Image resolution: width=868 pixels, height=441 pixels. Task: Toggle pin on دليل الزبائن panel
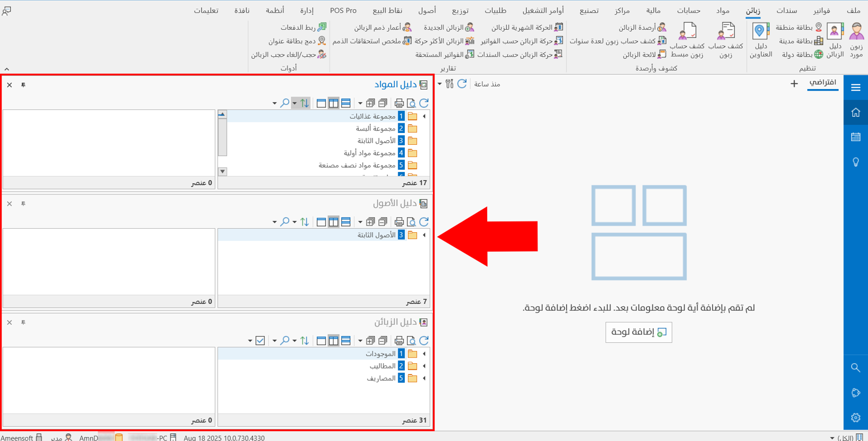[x=23, y=322]
